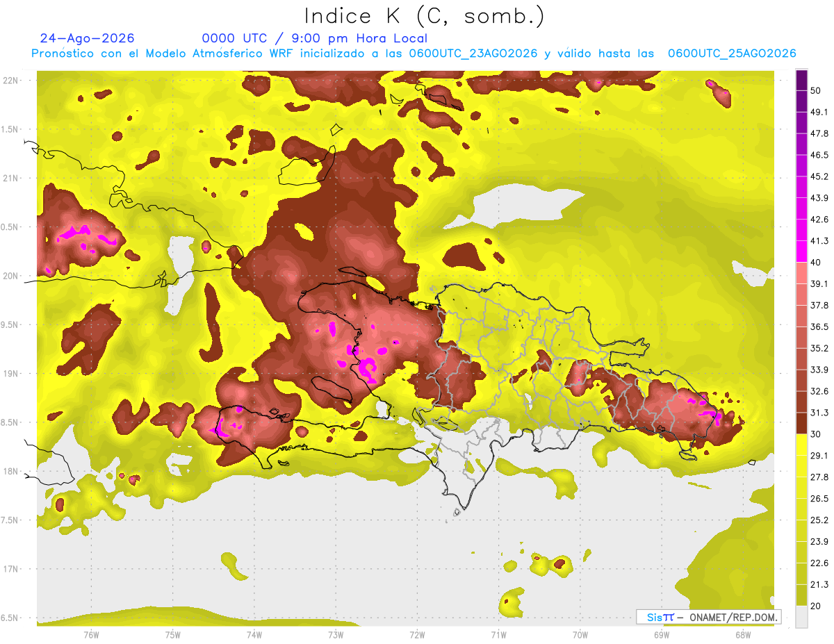Click the colorbar value "46.5"
The width and height of the screenshot is (834, 644).
tap(819, 155)
